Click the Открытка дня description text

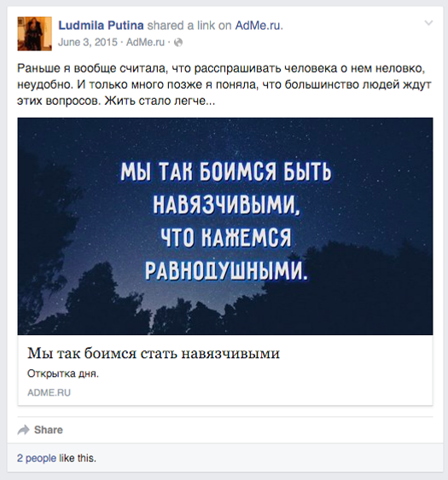(x=63, y=373)
